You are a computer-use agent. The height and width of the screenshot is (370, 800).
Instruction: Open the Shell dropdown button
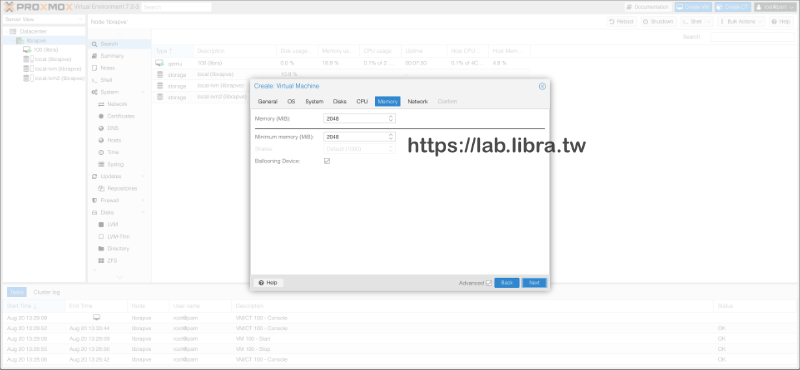(x=696, y=22)
